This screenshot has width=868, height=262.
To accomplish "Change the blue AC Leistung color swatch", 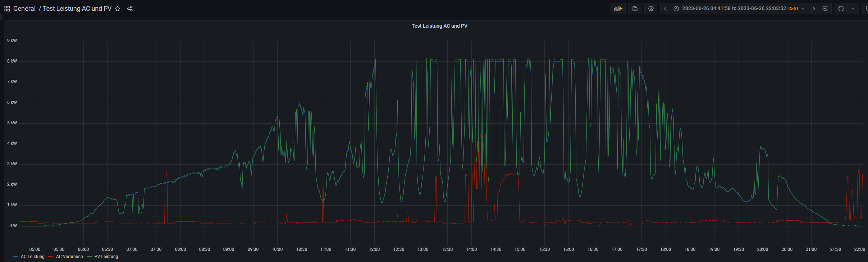I will coord(15,257).
